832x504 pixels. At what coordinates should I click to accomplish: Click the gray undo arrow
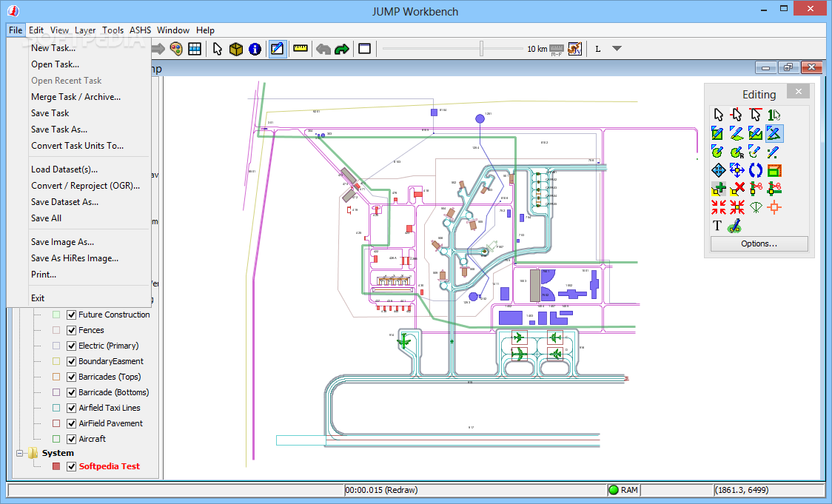point(323,50)
